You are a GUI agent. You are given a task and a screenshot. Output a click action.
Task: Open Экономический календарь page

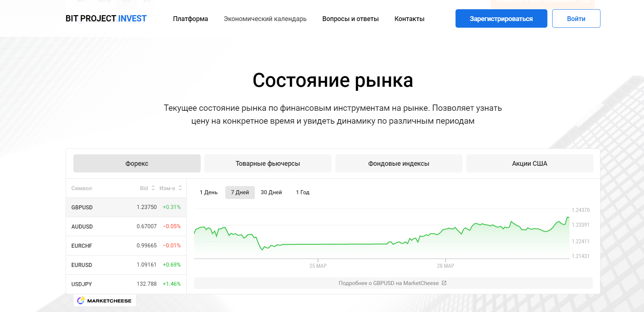coord(265,19)
